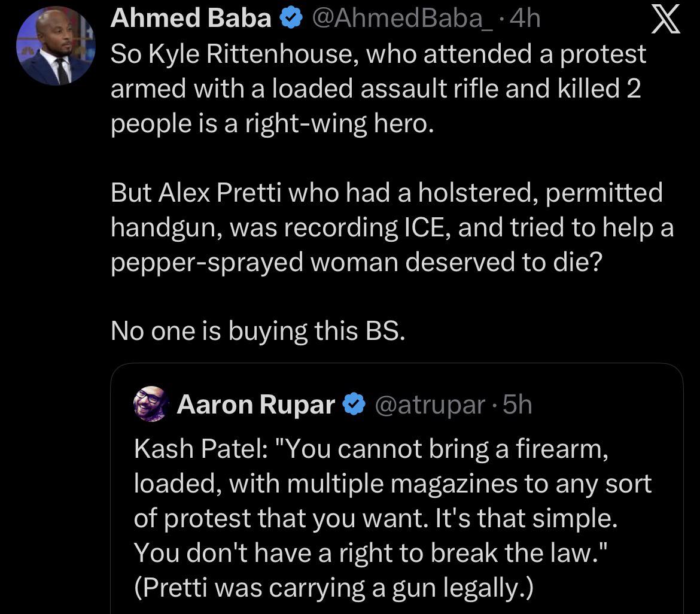Click Aaron Rupar's verified checkmark badge
700x614 pixels.
pos(354,406)
